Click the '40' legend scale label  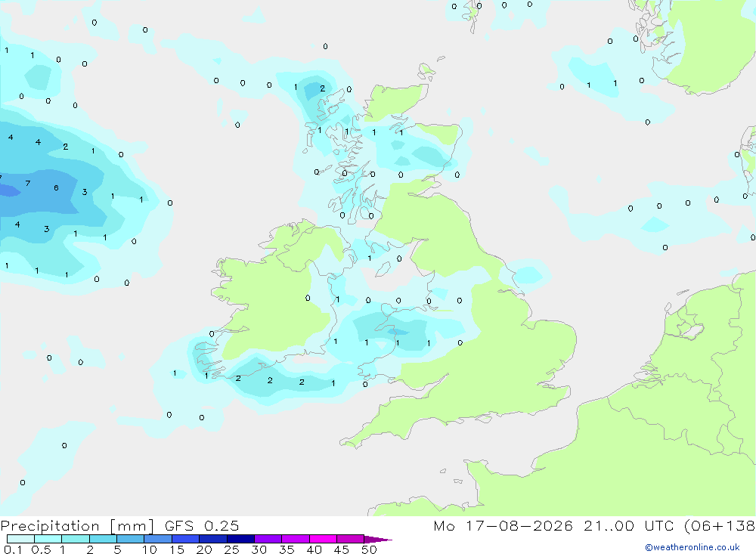(314, 549)
